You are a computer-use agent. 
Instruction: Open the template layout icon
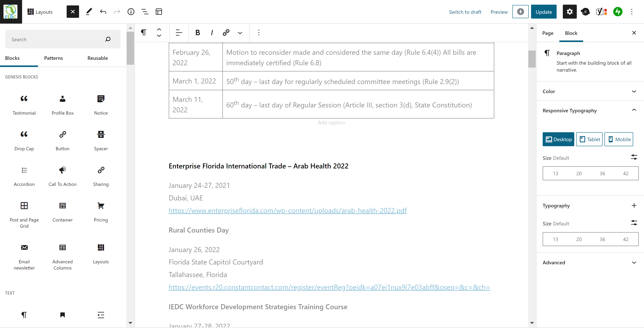tap(159, 12)
